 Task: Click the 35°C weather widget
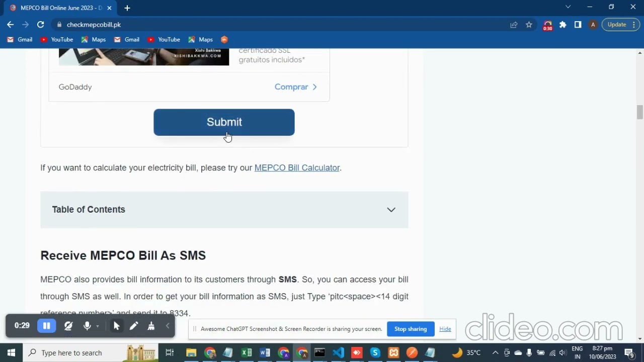click(467, 352)
